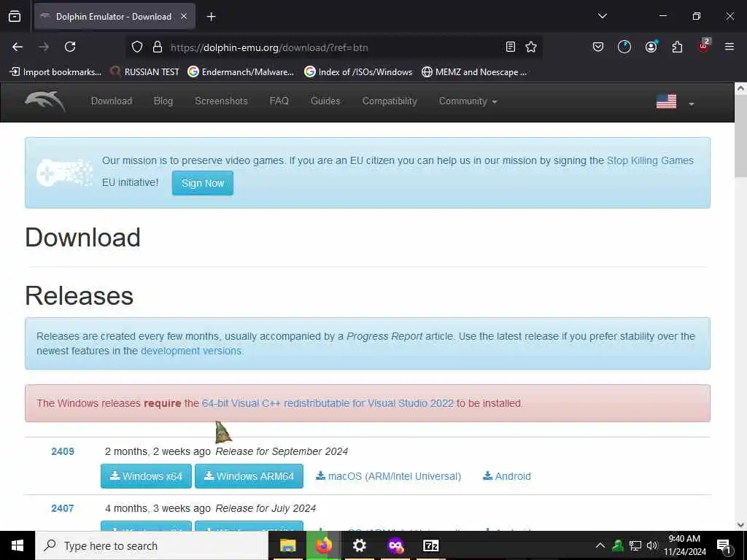Download Windows ARM64 build of 2409
This screenshot has width=747, height=560.
click(249, 476)
